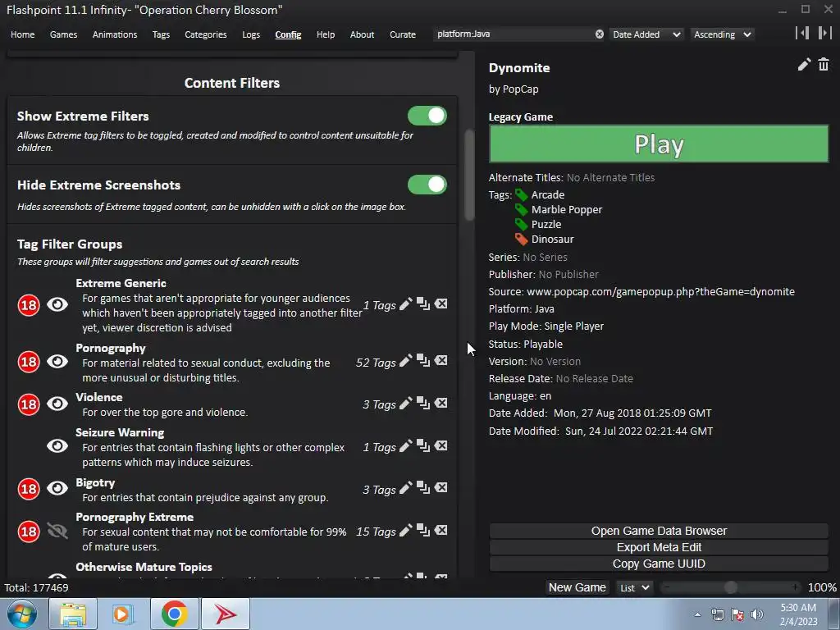Open the Curate tab
The height and width of the screenshot is (630, 840).
[x=402, y=34]
